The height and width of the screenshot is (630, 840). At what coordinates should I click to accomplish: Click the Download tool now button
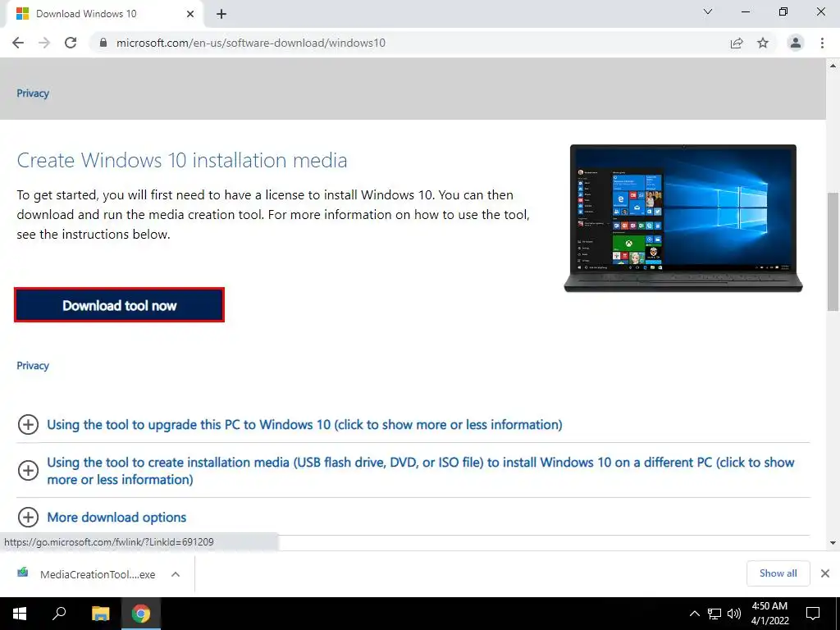pos(120,305)
